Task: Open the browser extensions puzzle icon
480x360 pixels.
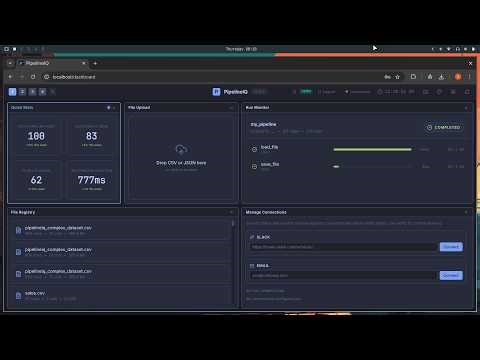Action: (413, 77)
